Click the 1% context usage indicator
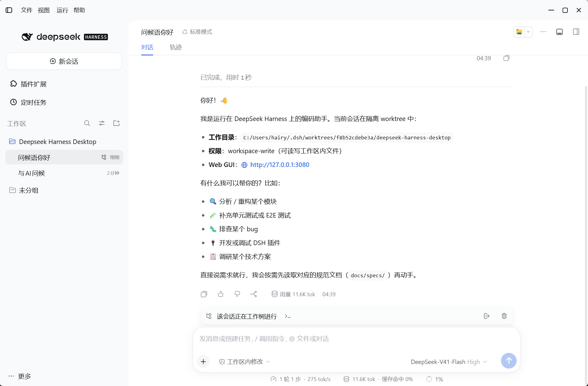The height and width of the screenshot is (386, 588). [x=435, y=379]
